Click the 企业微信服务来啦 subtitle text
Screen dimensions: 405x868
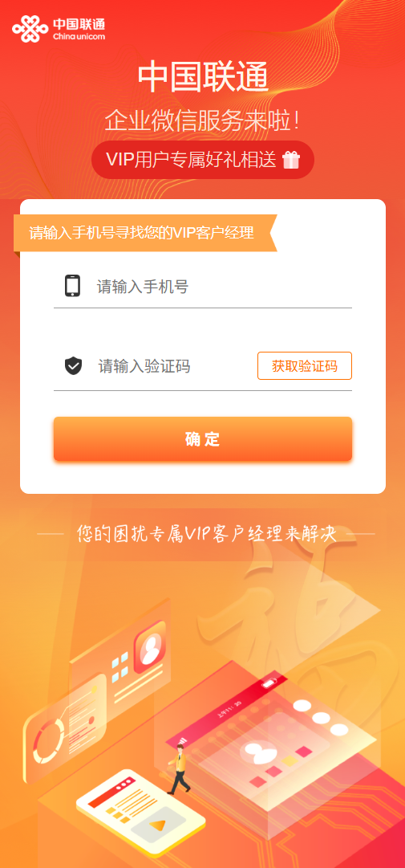(x=203, y=121)
